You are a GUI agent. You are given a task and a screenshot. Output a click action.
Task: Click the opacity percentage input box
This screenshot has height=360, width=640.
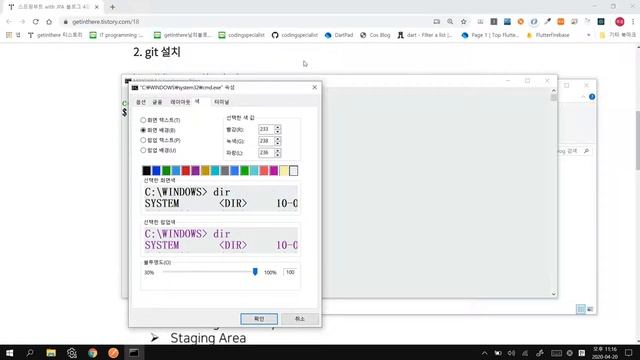point(290,272)
